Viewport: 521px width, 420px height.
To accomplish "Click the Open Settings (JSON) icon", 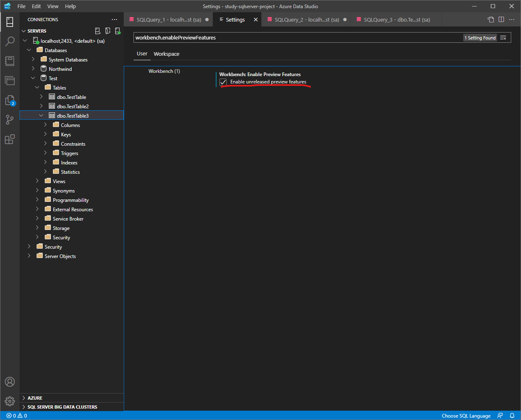I will pyautogui.click(x=491, y=20).
